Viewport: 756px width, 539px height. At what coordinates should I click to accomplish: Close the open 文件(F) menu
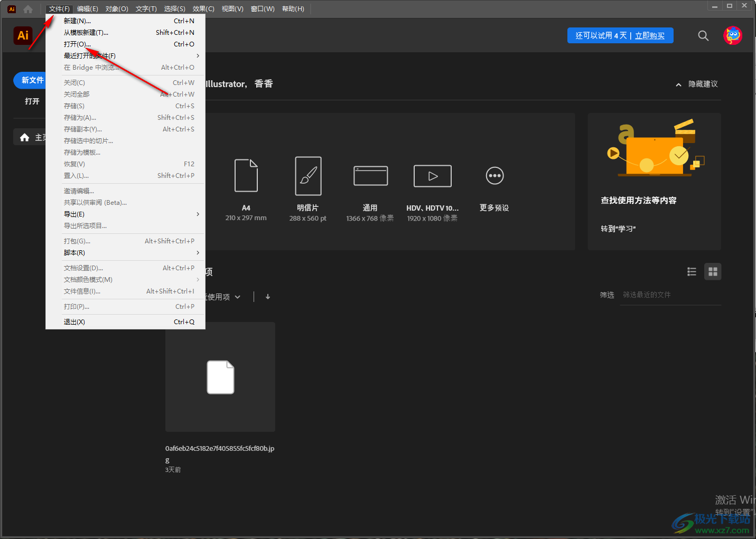pyautogui.click(x=59, y=9)
